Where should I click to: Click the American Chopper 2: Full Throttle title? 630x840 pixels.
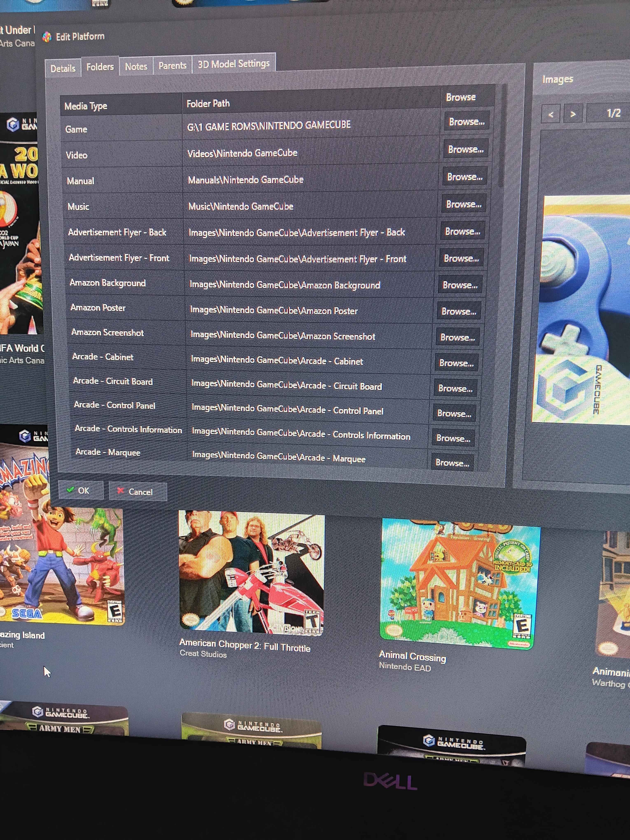point(245,645)
